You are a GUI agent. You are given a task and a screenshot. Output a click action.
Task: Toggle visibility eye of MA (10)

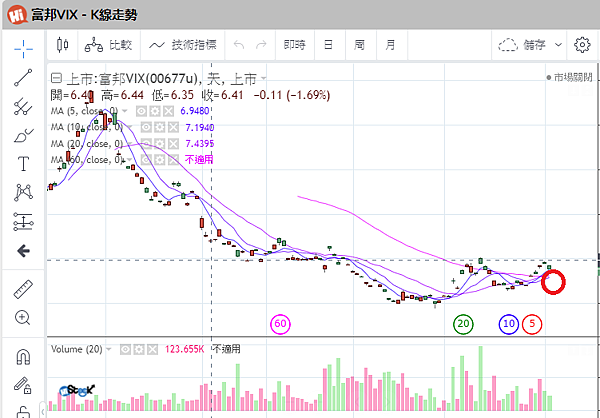146,127
